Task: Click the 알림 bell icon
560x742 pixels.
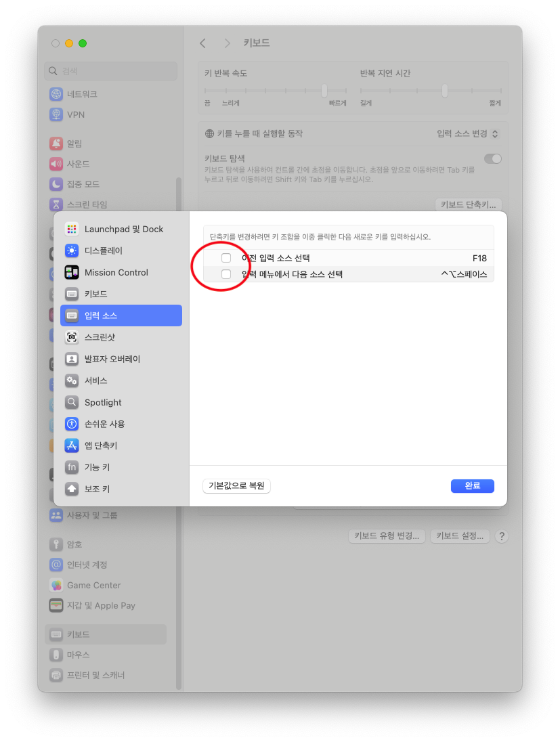Action: [56, 144]
